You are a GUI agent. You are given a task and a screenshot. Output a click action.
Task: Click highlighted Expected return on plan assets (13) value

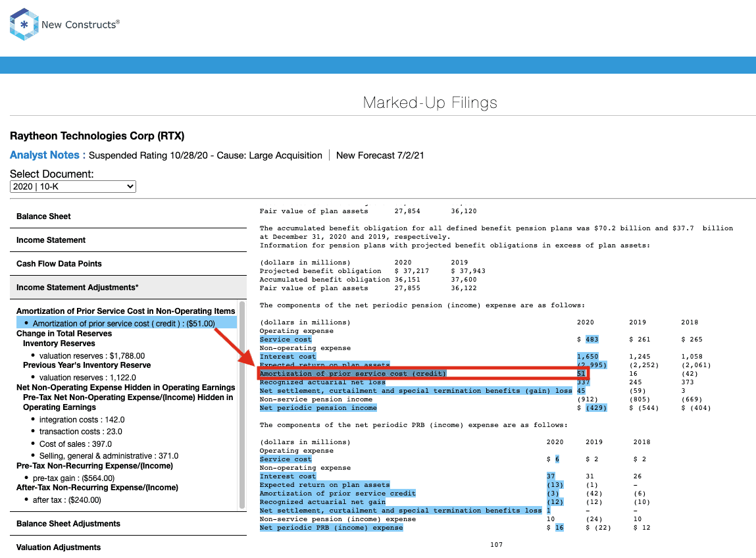click(x=555, y=485)
